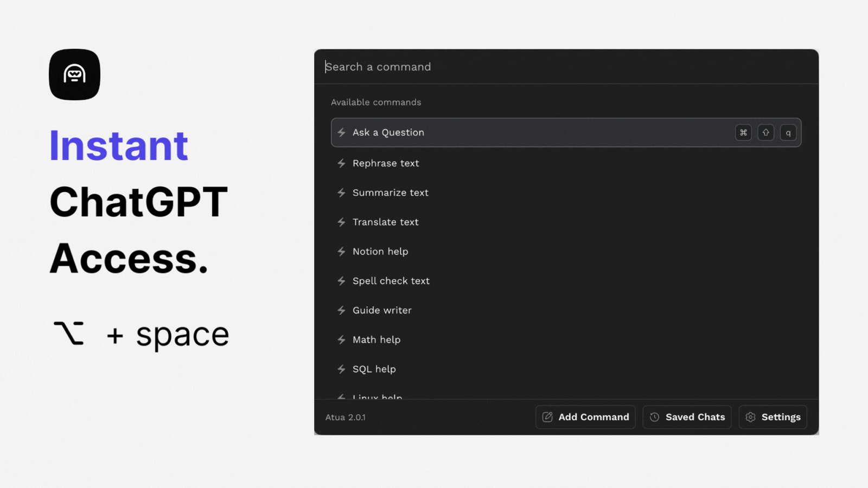Open the Settings button
The width and height of the screenshot is (868, 488).
pyautogui.click(x=773, y=417)
